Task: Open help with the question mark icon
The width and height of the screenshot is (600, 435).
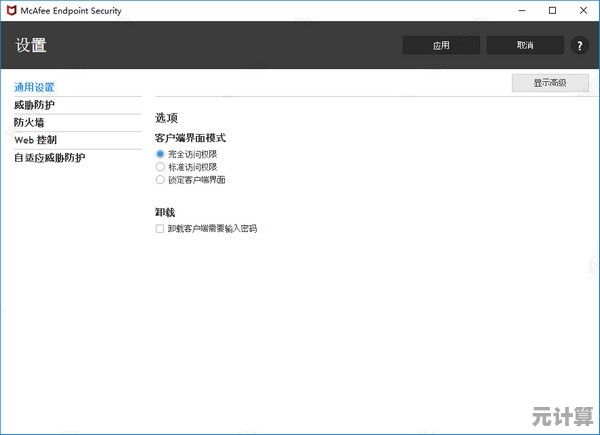Action: tap(579, 45)
